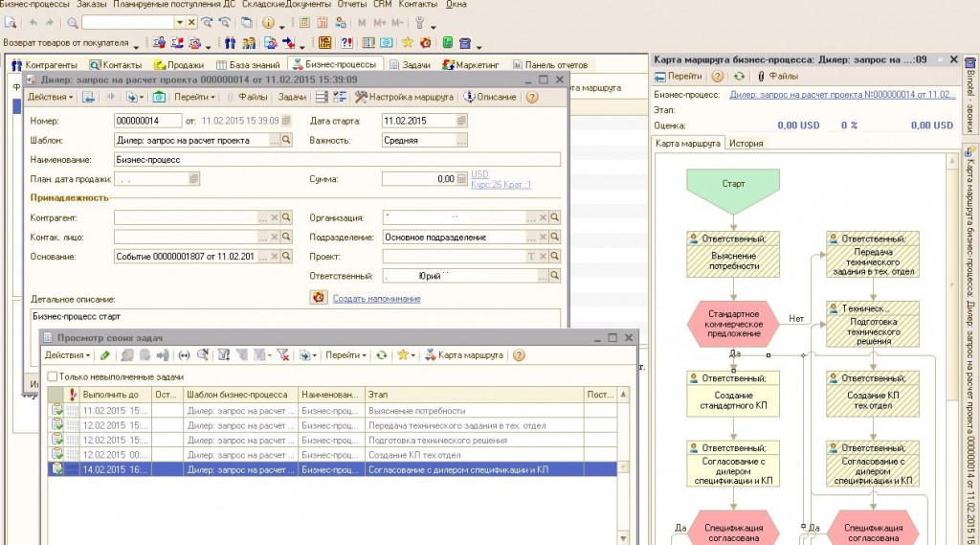Click the Курс:26 Крат.:1 link
The image size is (980, 545).
point(501,185)
